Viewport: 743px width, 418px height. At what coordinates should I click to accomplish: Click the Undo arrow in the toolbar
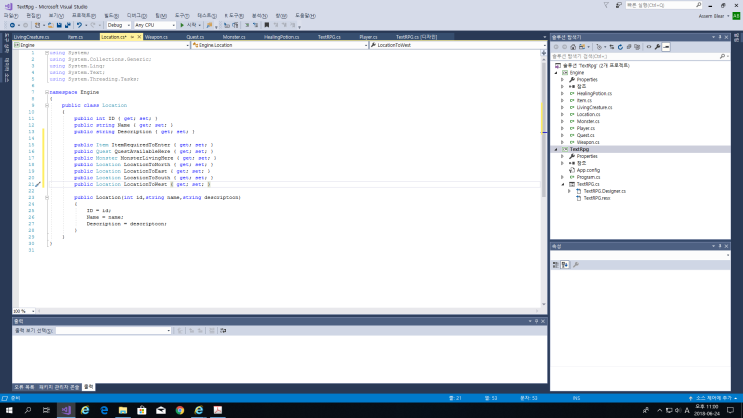(x=78, y=25)
